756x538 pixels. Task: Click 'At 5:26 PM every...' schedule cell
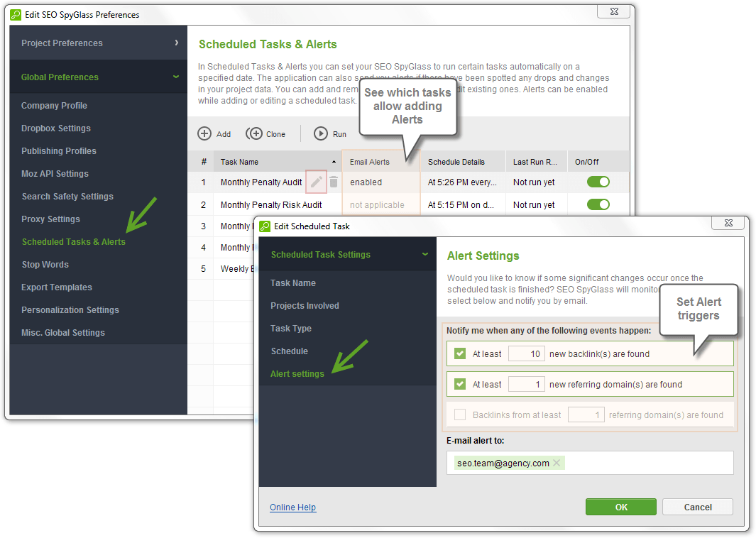463,182
